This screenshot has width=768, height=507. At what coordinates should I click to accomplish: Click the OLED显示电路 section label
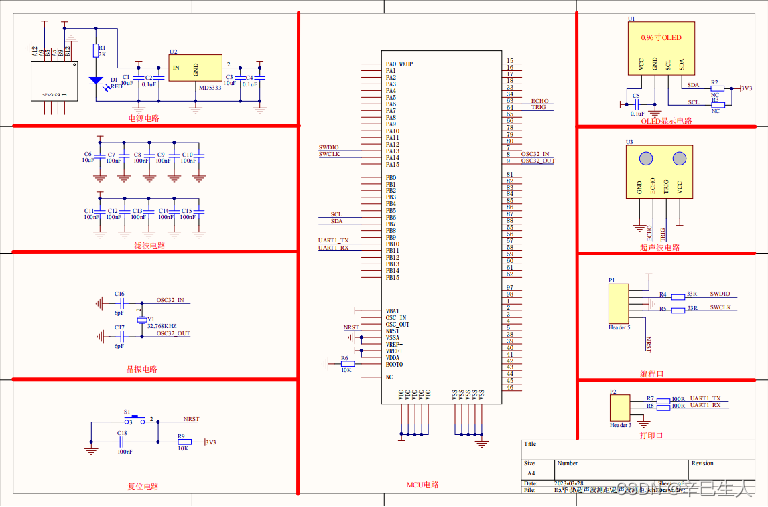point(667,121)
